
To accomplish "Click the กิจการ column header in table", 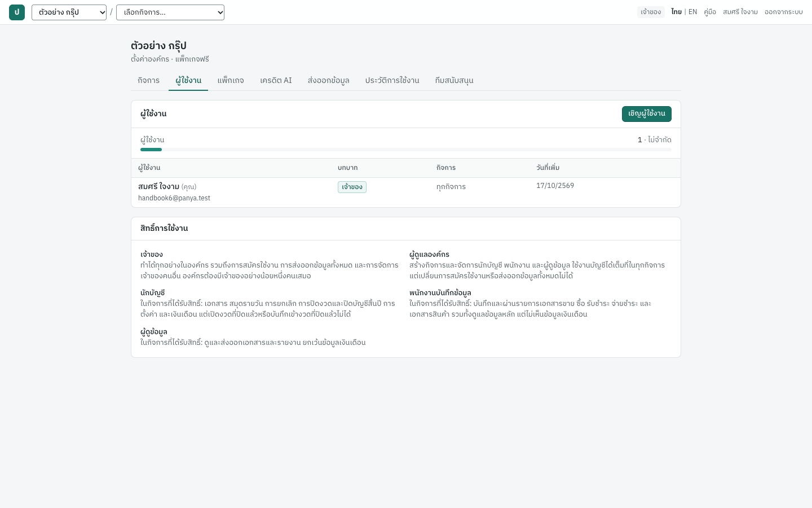I will click(x=446, y=168).
